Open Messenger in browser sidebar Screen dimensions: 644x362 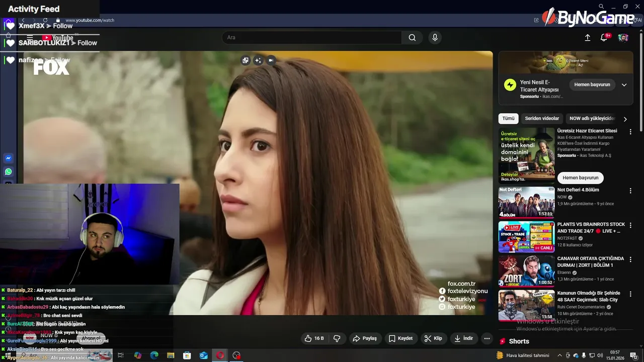point(9,158)
